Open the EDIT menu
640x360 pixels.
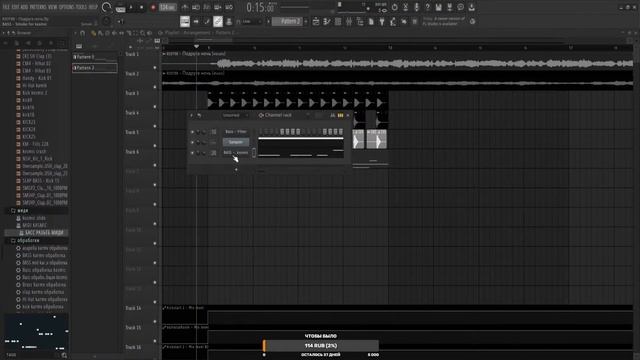coord(16,7)
